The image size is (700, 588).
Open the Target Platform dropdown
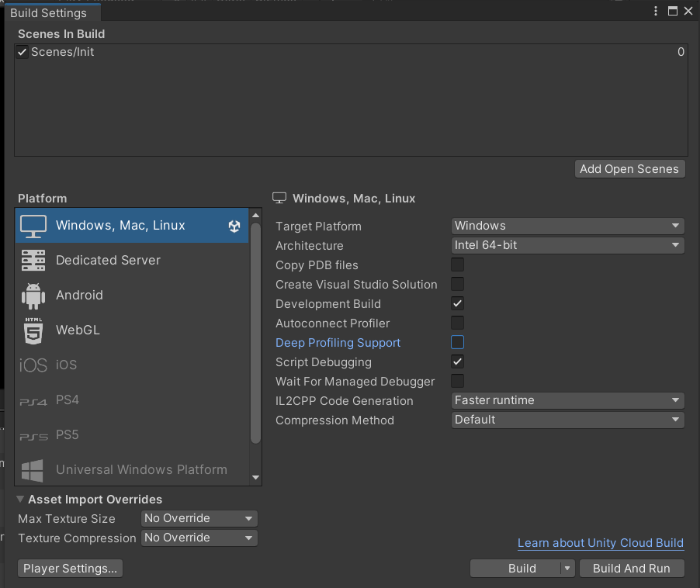(x=567, y=226)
